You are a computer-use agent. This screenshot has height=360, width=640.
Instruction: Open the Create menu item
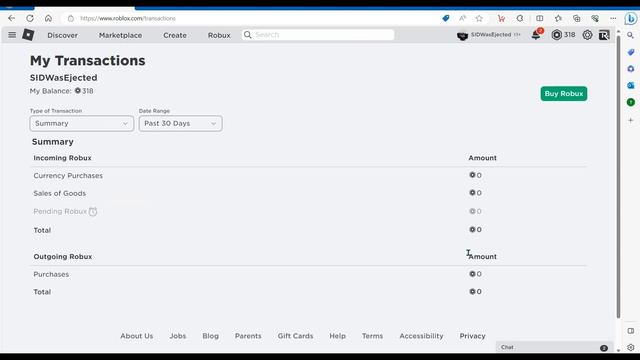[x=175, y=36]
